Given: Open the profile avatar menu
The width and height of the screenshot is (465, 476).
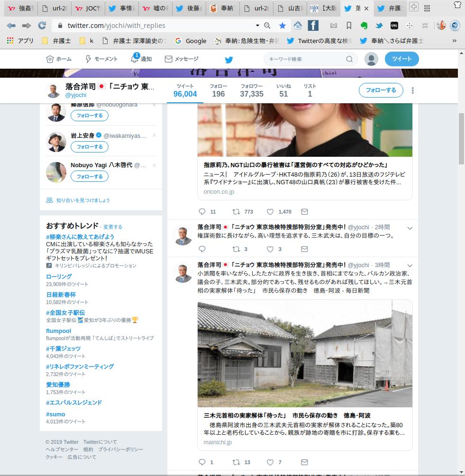Looking at the screenshot, I should click(x=371, y=59).
